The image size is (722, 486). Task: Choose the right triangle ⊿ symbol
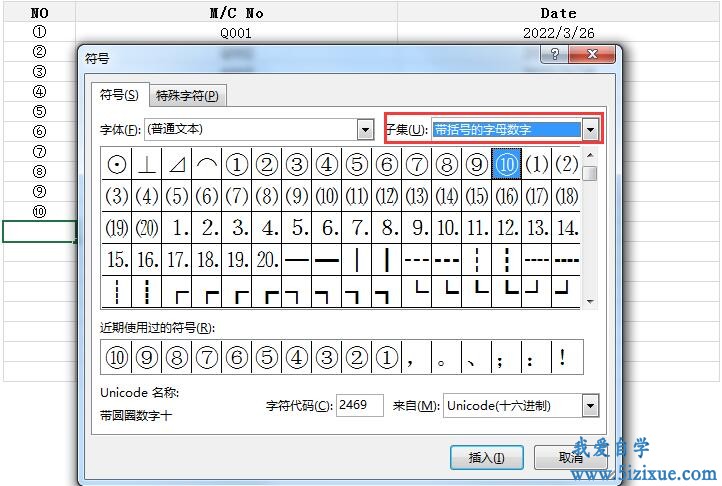click(x=177, y=164)
